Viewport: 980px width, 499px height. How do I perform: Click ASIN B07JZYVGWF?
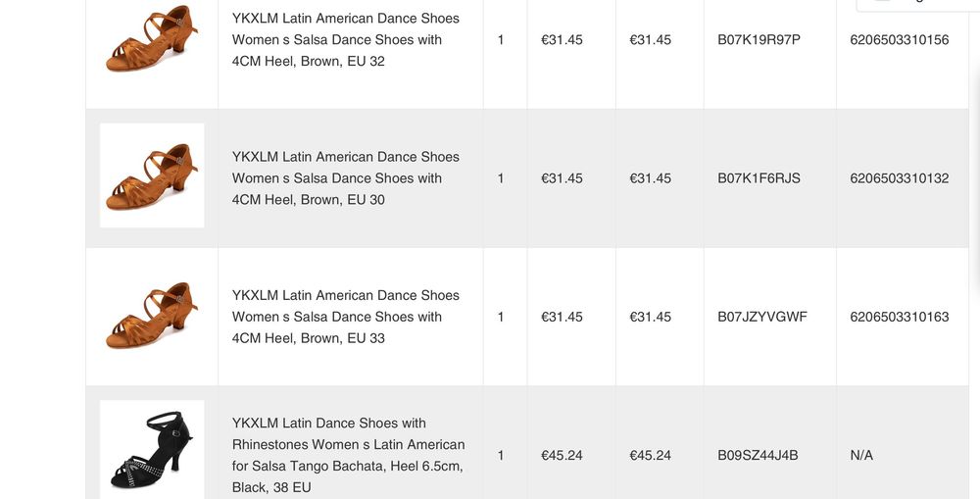(761, 317)
